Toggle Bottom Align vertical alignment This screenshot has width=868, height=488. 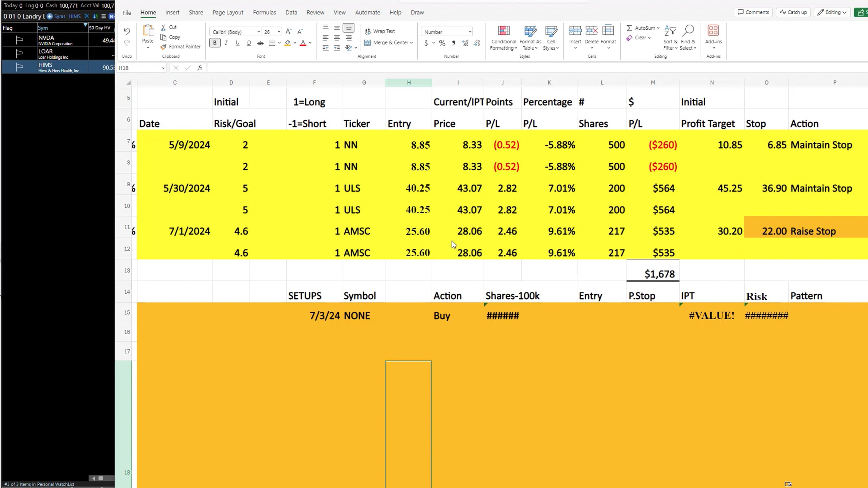coord(349,28)
